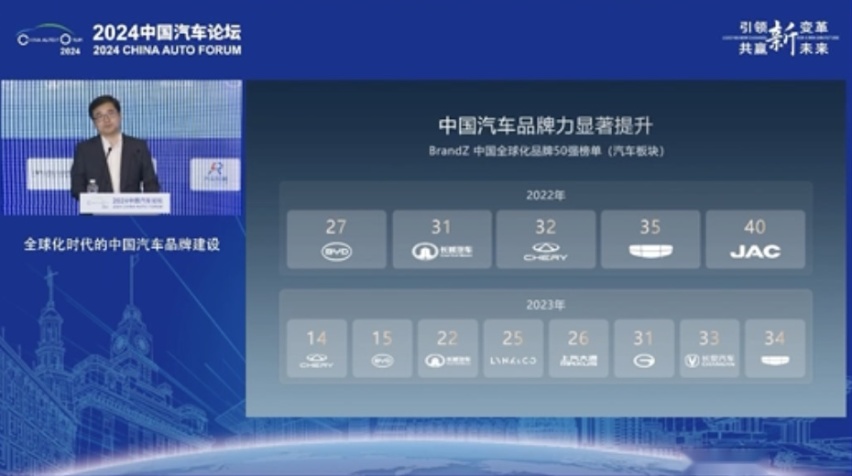Click the caption '全球化时代的中国汽车品牌建设'

122,245
